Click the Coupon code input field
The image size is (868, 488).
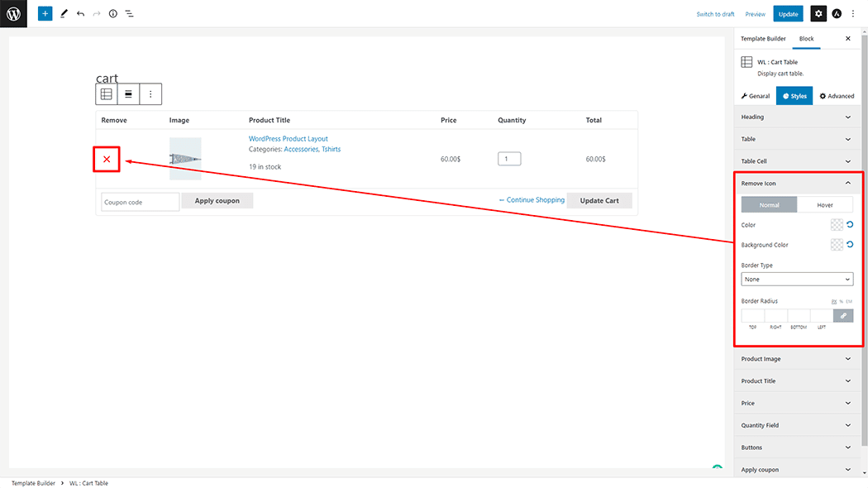click(x=140, y=202)
